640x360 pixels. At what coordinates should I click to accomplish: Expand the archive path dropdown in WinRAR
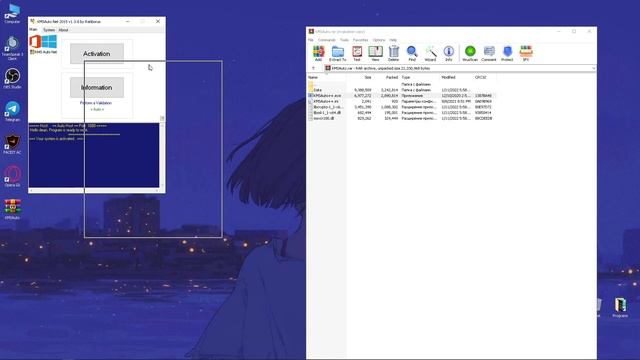click(593, 68)
